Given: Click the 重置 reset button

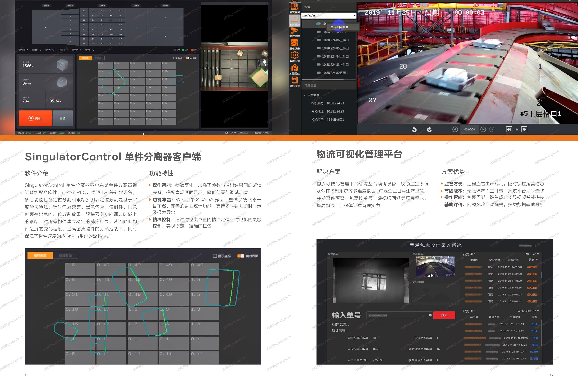Looking at the screenshot, I should tap(63, 118).
